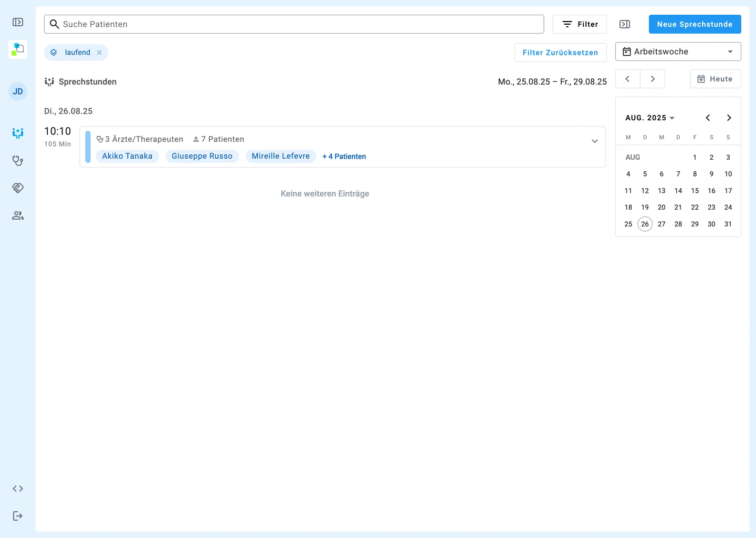This screenshot has height=538, width=756.
Task: Open the developer code icon
Action: click(x=18, y=489)
